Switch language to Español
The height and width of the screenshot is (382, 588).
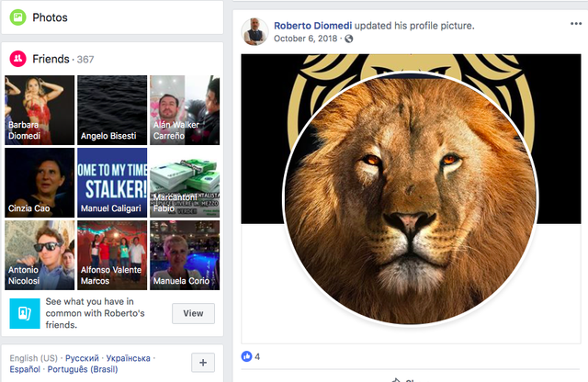click(25, 369)
